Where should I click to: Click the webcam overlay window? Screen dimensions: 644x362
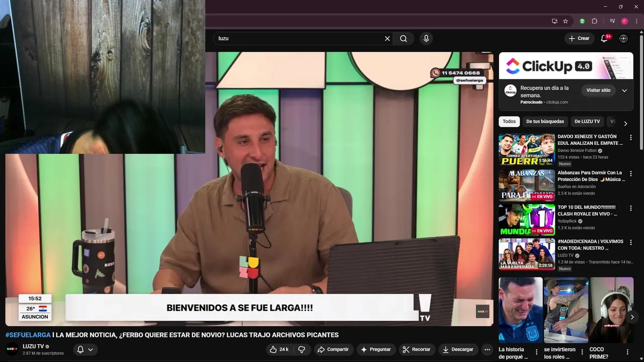(x=103, y=76)
